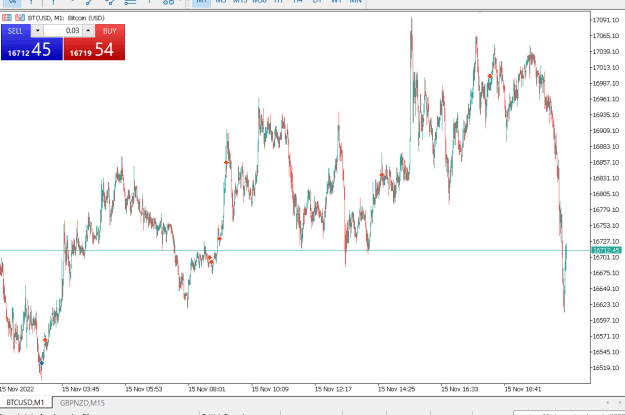Click the red trade marker just above the blue marker
The width and height of the screenshot is (625, 415).
point(45,340)
